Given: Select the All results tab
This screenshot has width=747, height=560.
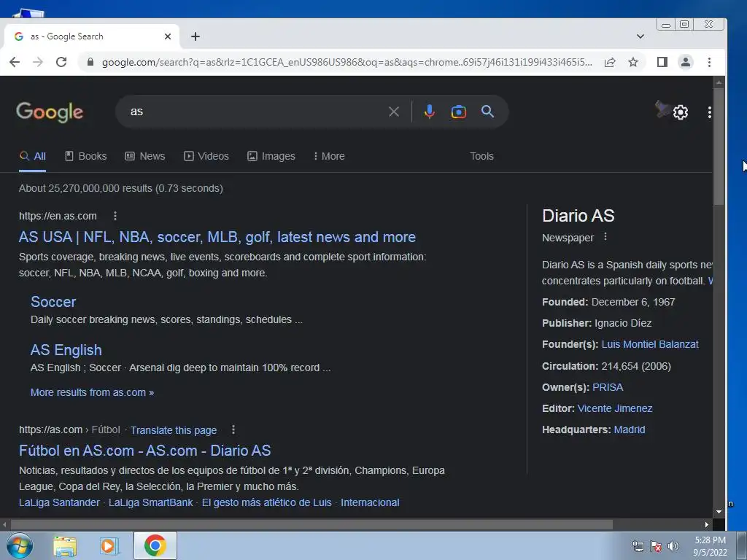Looking at the screenshot, I should (x=32, y=156).
